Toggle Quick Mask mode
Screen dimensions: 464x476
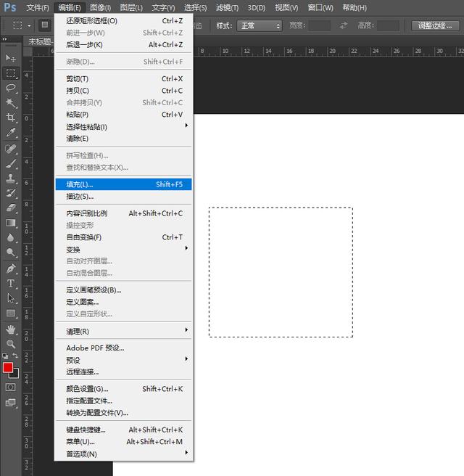10,387
